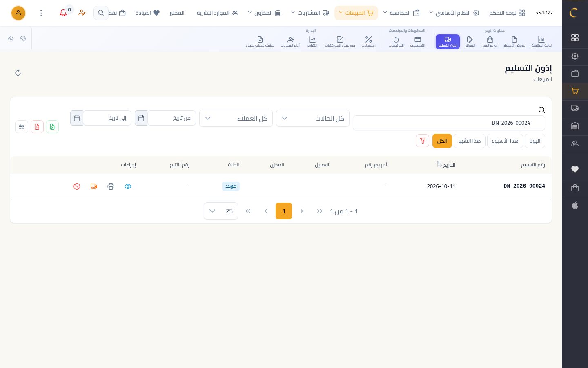Select the 'هذا الشهر' (this month) filter
This screenshot has height=368, width=588.
(470, 141)
